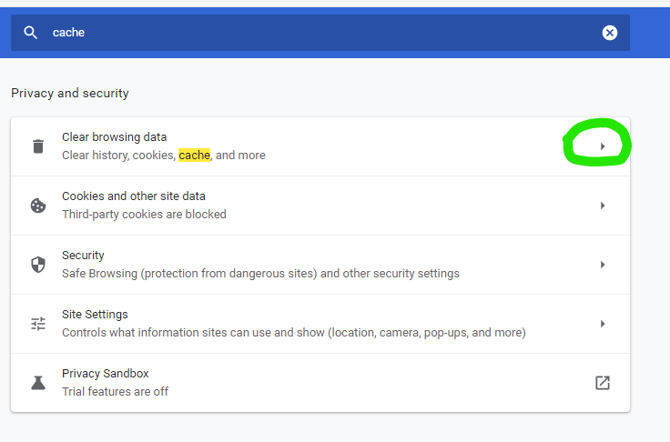Click the Privacy Sandbox label
This screenshot has height=442, width=670.
tap(107, 373)
